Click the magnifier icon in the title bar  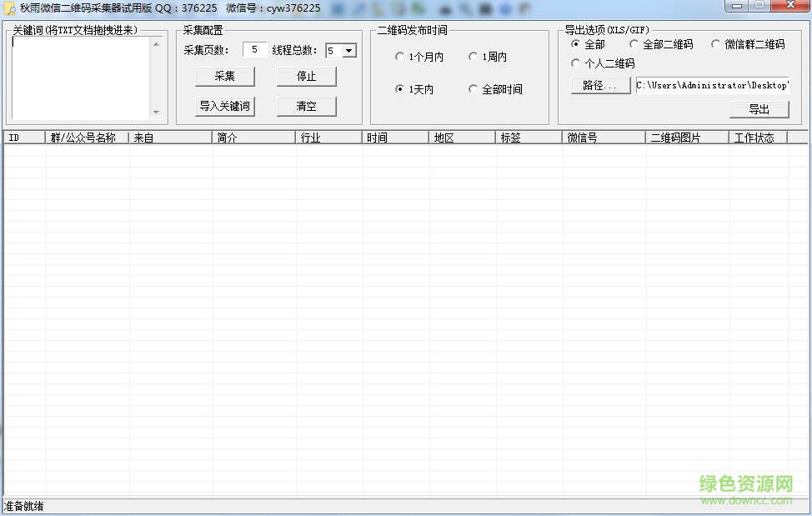(x=464, y=8)
